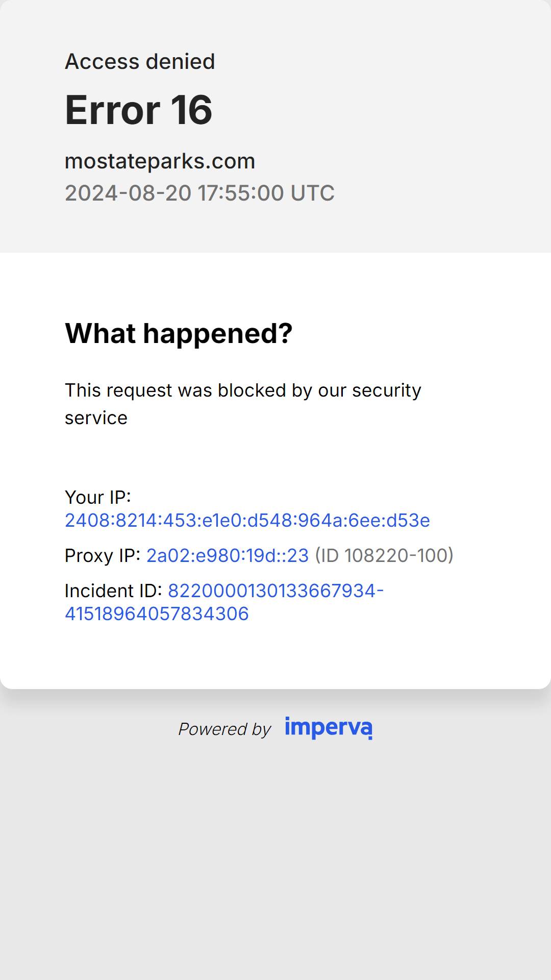Viewport: 551px width, 980px height.
Task: Click the UTC label after the time
Action: (312, 193)
